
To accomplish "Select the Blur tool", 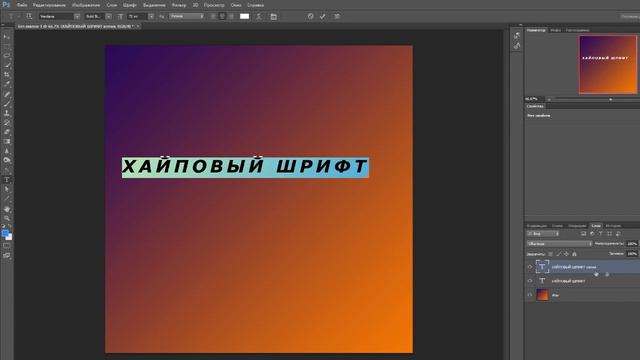I will tap(7, 151).
